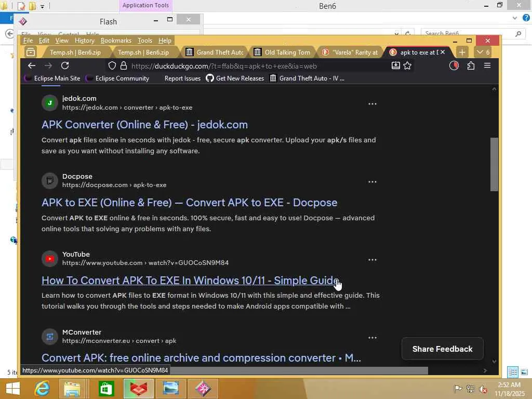Switch Explorer to large icons view
This screenshot has height=399, width=532.
[x=524, y=372]
